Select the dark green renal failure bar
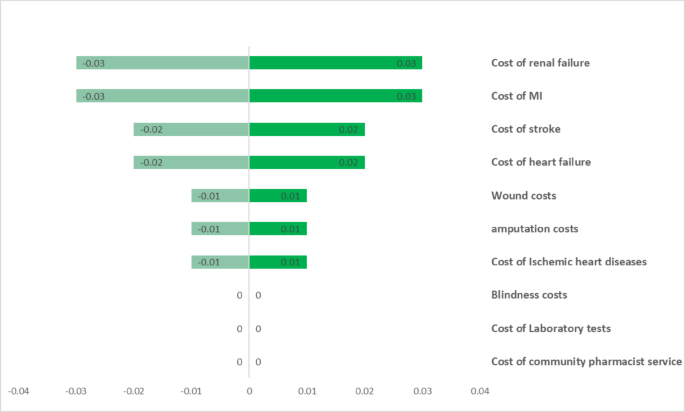 point(336,63)
